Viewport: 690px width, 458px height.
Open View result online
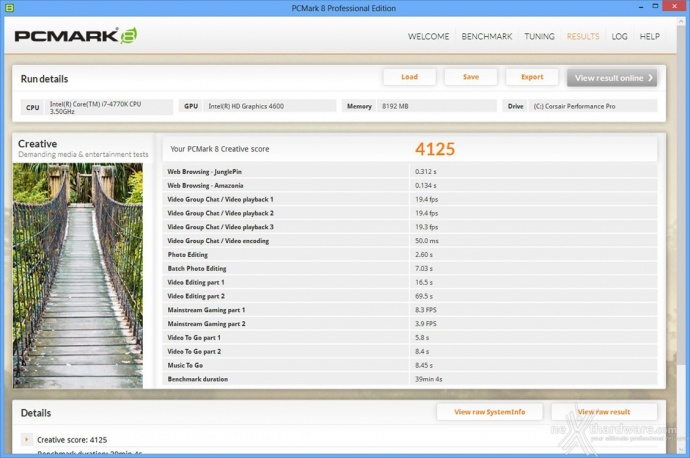point(612,78)
